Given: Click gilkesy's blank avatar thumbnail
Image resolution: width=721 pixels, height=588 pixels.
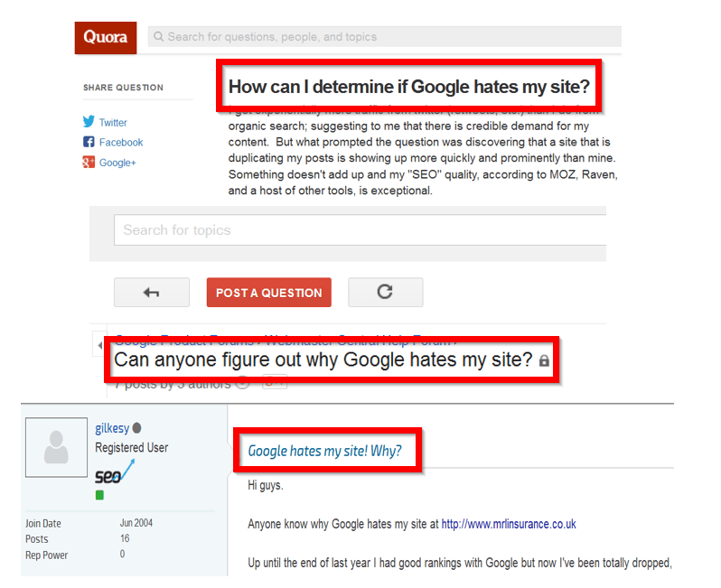Looking at the screenshot, I should (x=57, y=447).
